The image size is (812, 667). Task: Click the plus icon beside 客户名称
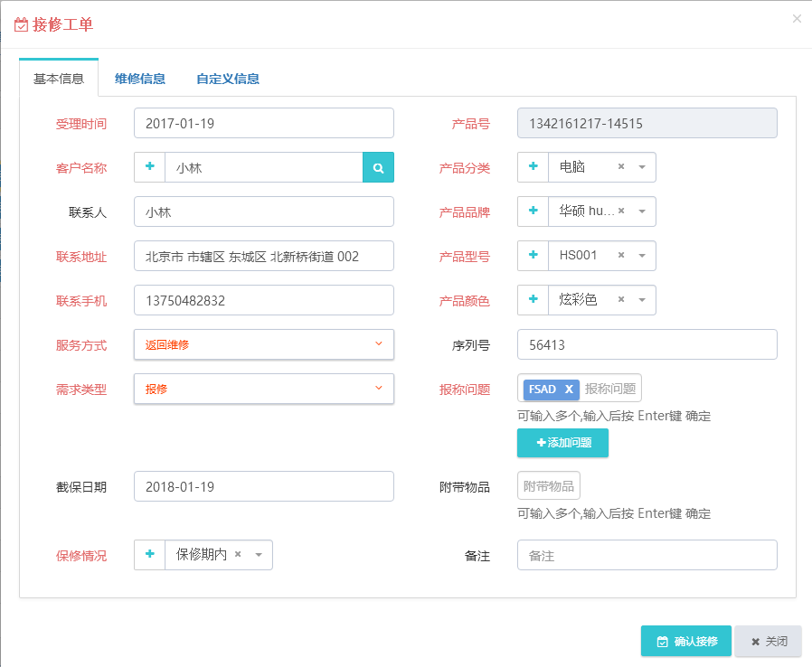pos(150,166)
